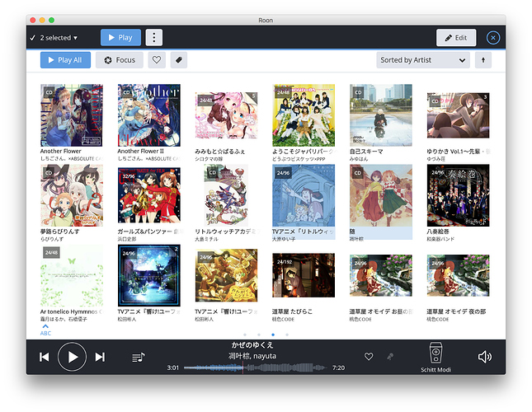Click artist link みゆはん
The width and height of the screenshot is (532, 412).
point(359,159)
